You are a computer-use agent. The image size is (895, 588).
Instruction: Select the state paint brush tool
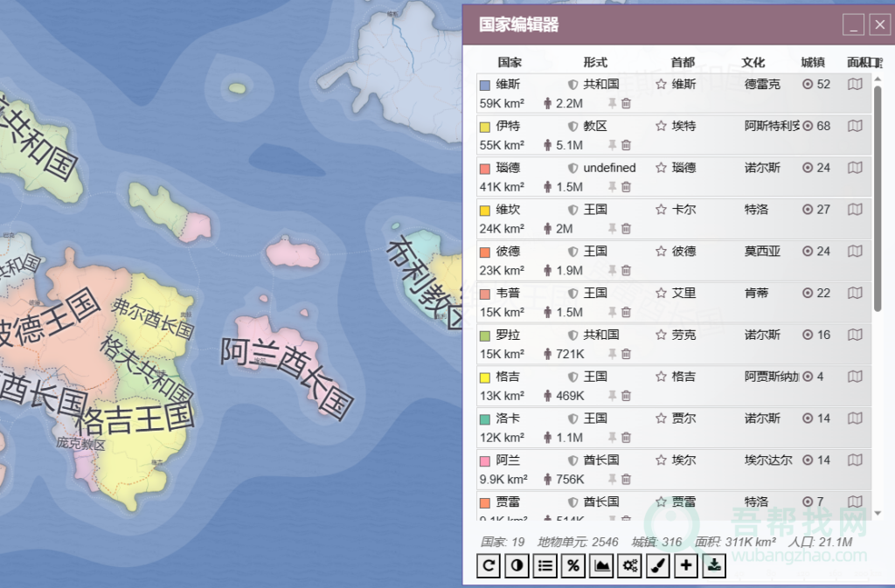tap(657, 565)
